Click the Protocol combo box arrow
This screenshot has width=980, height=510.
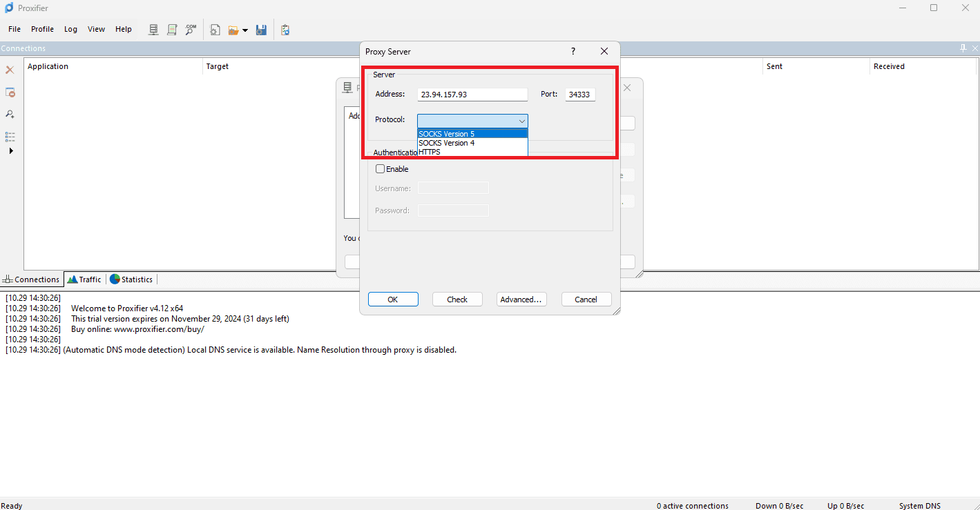click(x=521, y=121)
